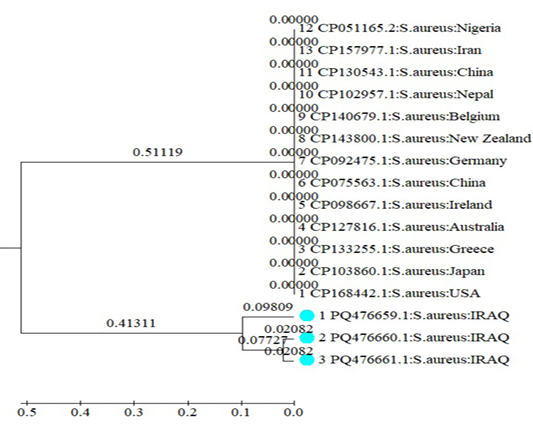The image size is (533, 428).
Task: Select the CP075563.1 China label
Action: pos(392,183)
